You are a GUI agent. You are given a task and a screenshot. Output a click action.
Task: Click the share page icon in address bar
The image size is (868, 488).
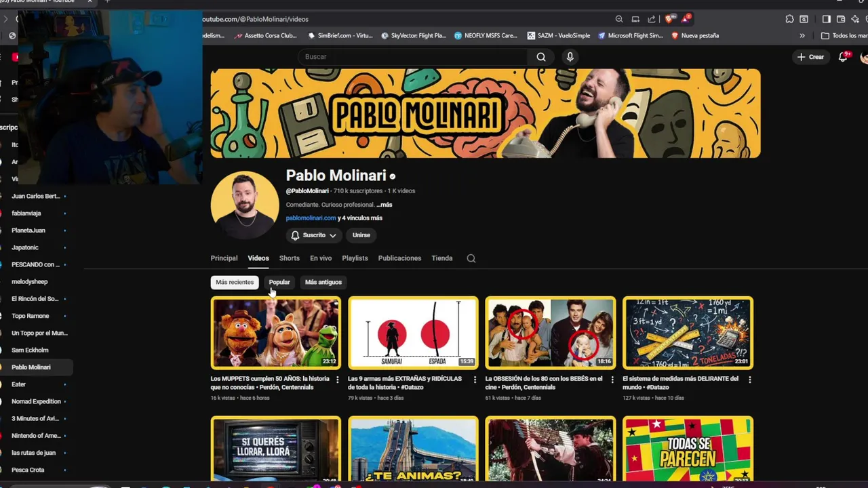pyautogui.click(x=652, y=19)
